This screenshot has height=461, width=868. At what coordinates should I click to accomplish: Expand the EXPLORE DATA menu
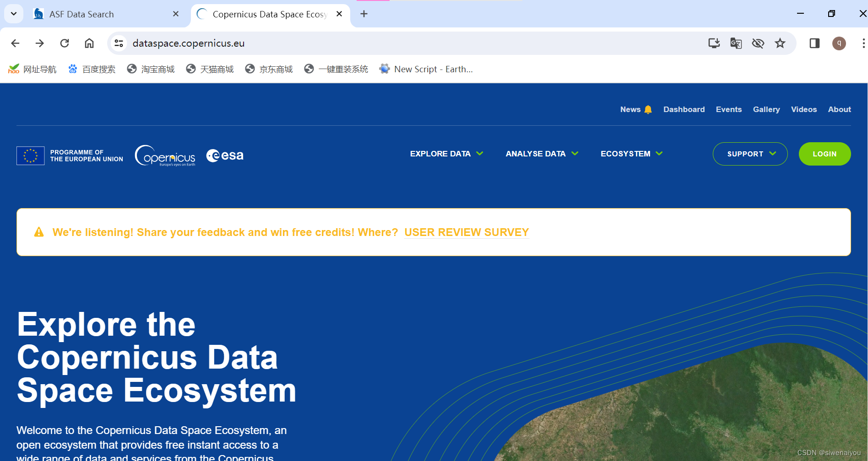tap(446, 154)
